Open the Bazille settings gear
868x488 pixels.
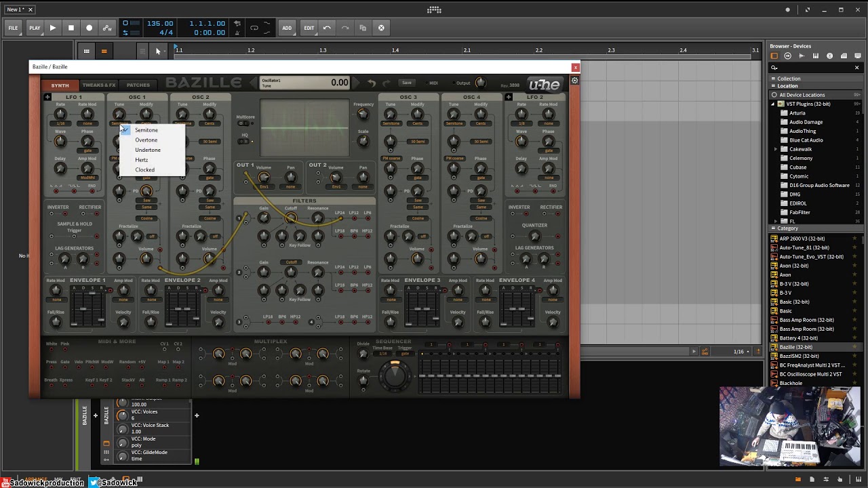point(574,81)
